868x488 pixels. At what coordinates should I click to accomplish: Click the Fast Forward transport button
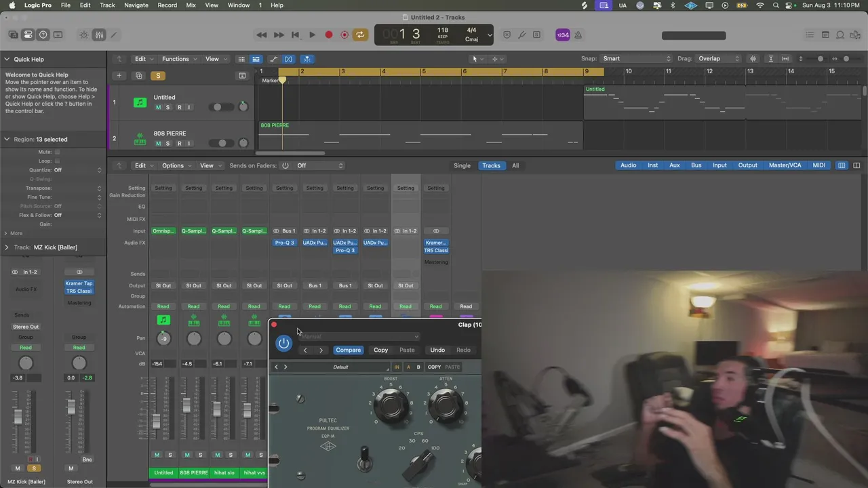(279, 35)
